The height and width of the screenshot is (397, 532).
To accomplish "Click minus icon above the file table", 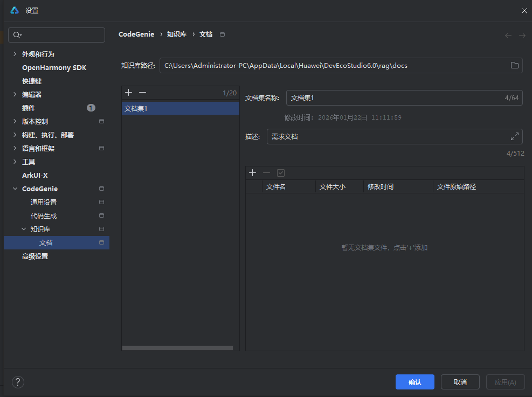I will 266,172.
